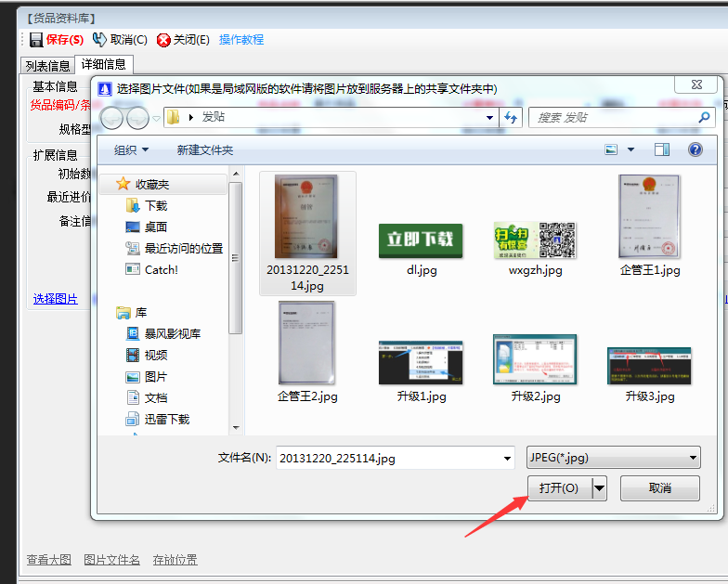Image resolution: width=728 pixels, height=584 pixels.
Task: Select Desktop (桌面) in navigation pane
Action: click(x=156, y=227)
